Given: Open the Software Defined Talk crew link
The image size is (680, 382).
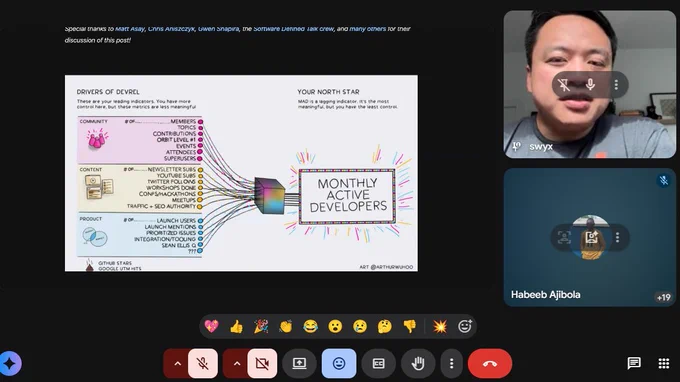Looking at the screenshot, I should [x=294, y=29].
